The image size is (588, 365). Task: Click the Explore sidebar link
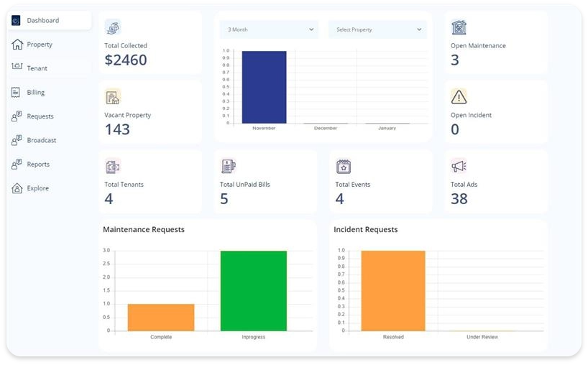pos(37,188)
